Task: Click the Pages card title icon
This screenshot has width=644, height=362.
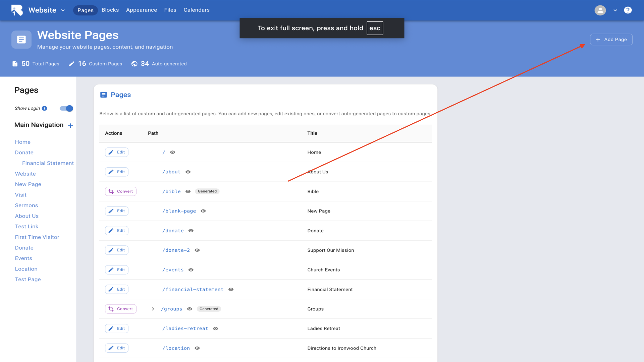Action: click(103, 95)
